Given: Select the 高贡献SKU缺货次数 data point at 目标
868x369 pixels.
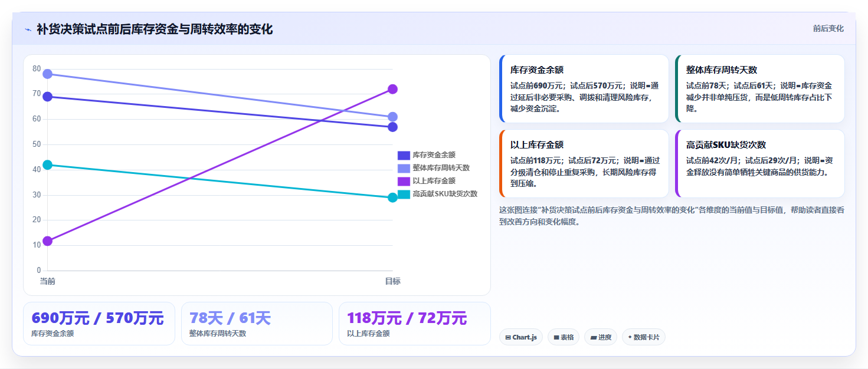Looking at the screenshot, I should click(392, 197).
